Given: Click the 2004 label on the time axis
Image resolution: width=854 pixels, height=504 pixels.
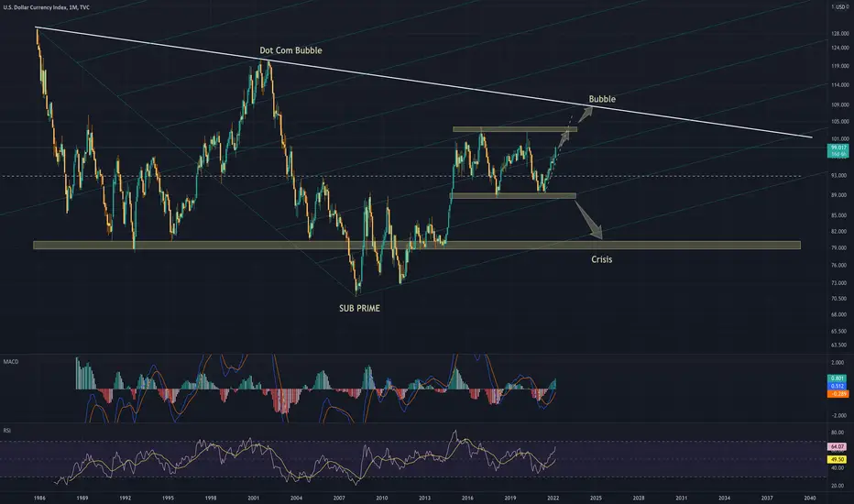Looking at the screenshot, I should [x=296, y=498].
